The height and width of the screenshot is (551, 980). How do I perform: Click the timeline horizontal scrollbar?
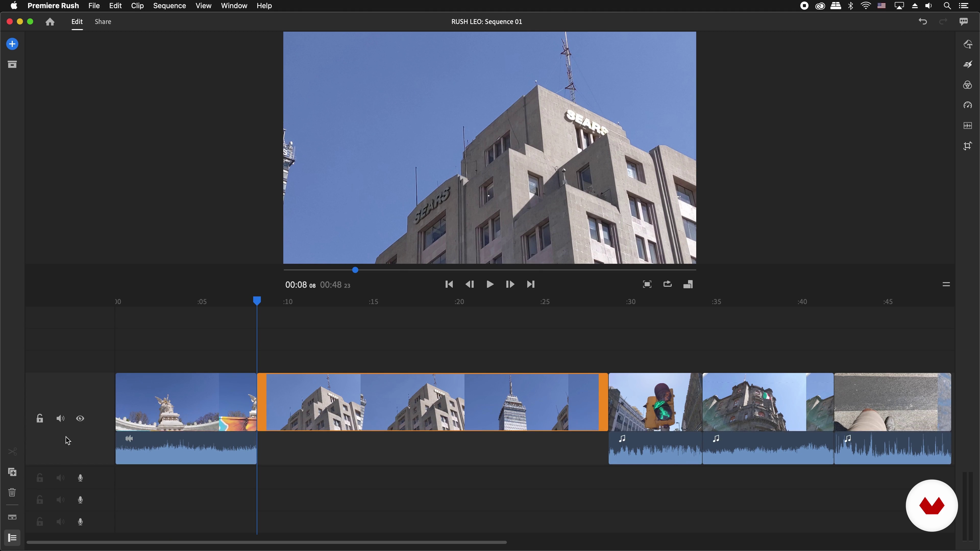pos(266,542)
